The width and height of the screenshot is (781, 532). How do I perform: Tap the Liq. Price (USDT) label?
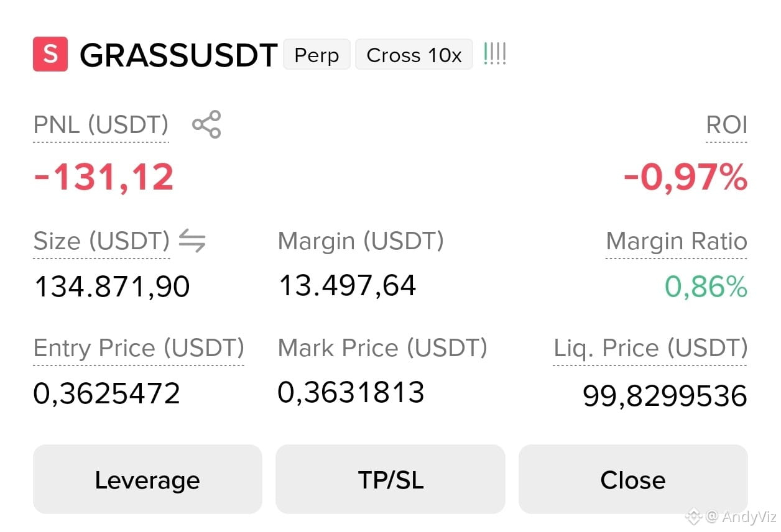pos(650,348)
